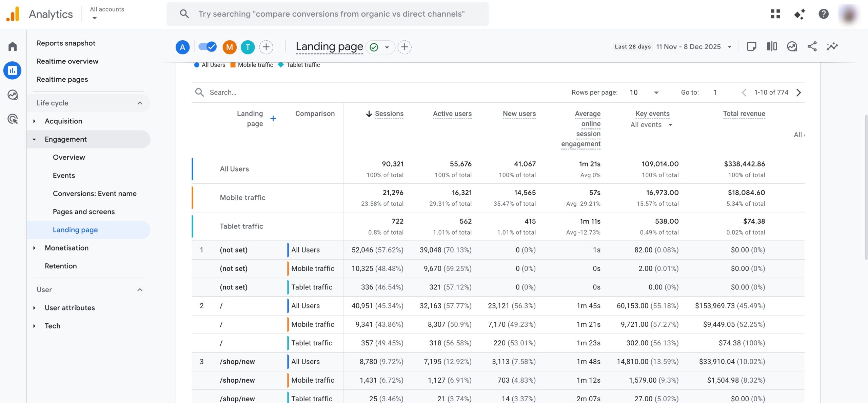
Task: Click the annotations note icon
Action: pyautogui.click(x=751, y=46)
